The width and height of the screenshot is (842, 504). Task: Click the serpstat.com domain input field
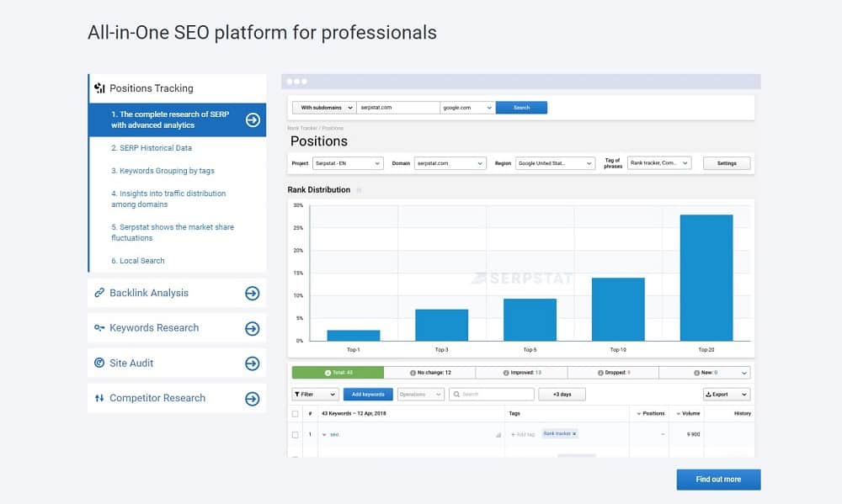398,108
